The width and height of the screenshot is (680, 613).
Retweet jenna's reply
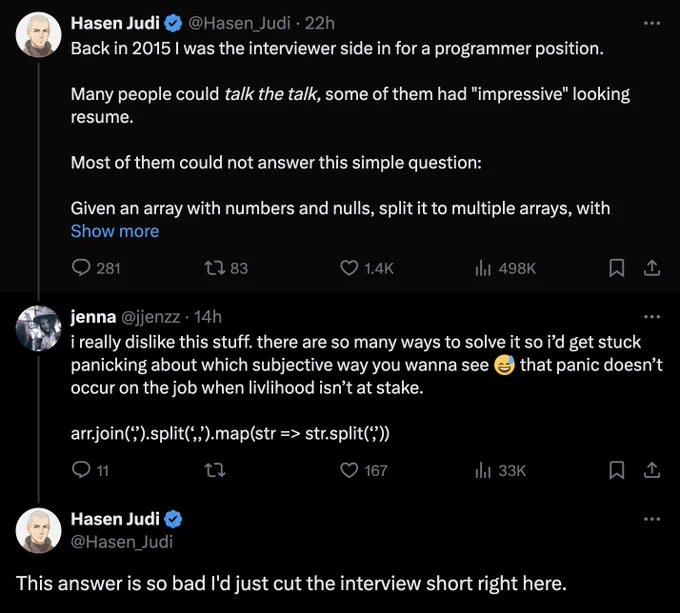(x=216, y=470)
